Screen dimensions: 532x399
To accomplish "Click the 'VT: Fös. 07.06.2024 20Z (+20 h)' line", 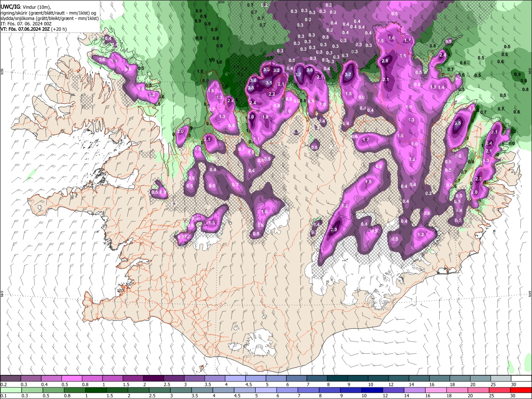I will point(34,29).
